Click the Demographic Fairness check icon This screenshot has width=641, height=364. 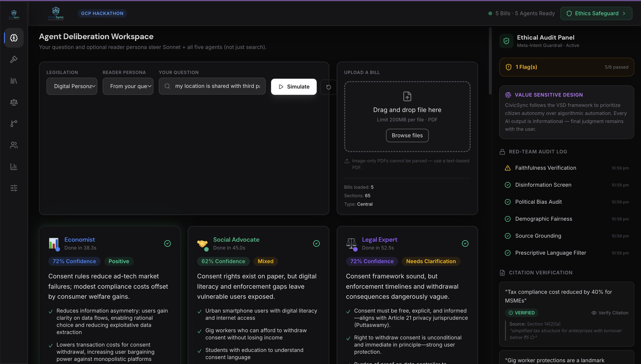[507, 219]
